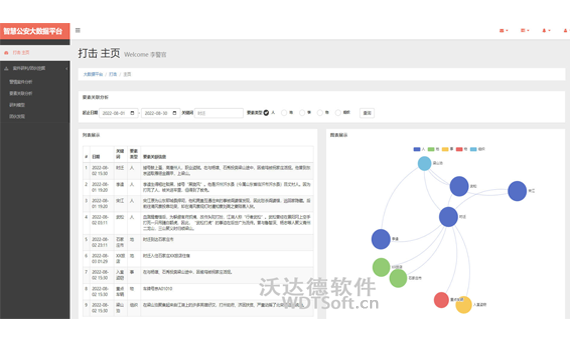Open the second item in sidebar submenu
The image size is (570, 360).
coord(21,93)
